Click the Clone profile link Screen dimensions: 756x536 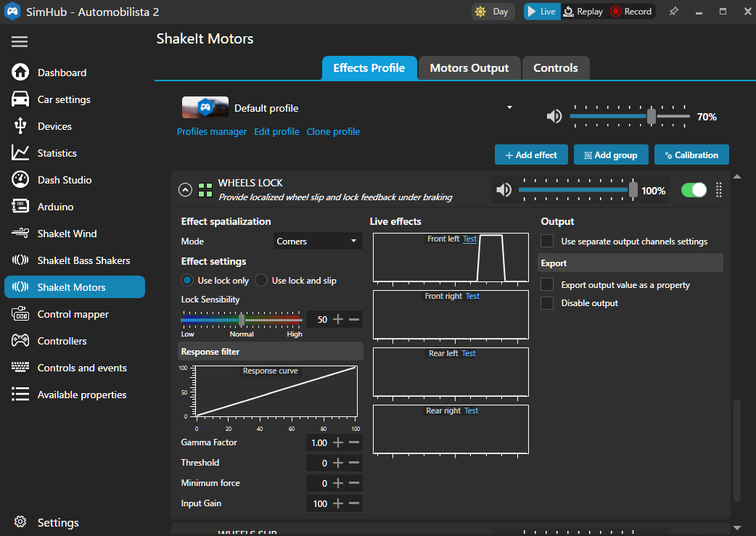[333, 131]
